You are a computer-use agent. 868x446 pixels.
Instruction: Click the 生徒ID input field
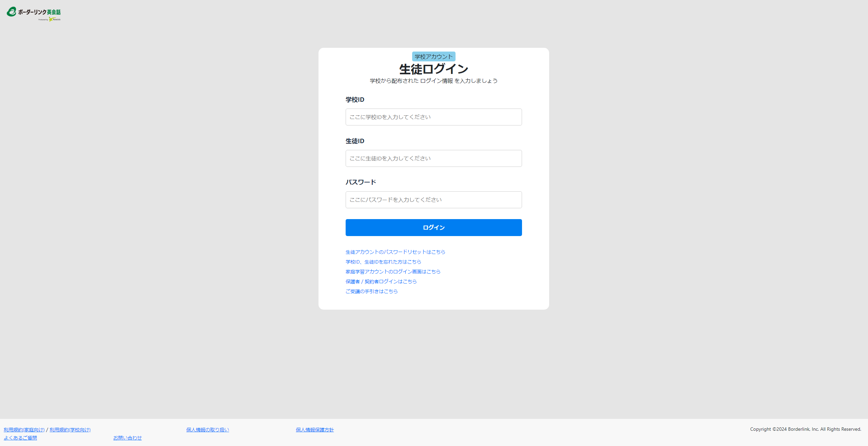coord(433,158)
